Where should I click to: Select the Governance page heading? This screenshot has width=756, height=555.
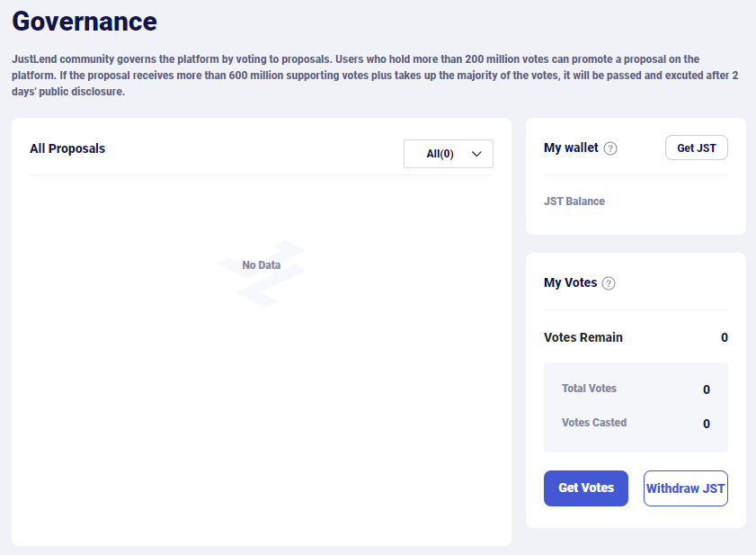(x=84, y=22)
